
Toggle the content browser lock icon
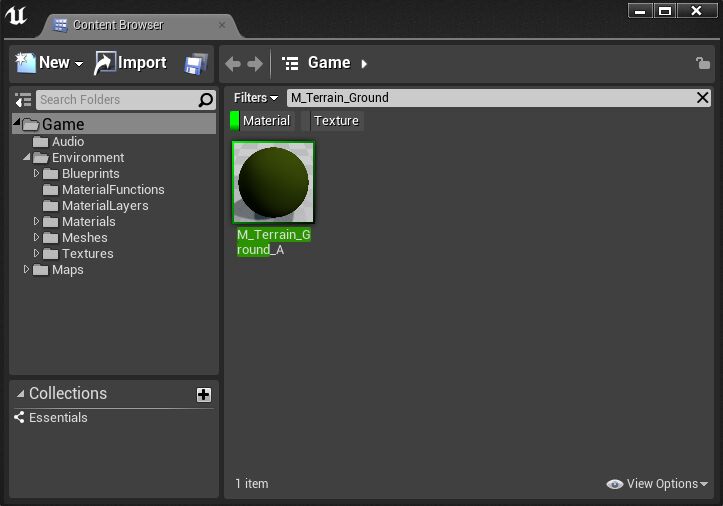(703, 63)
